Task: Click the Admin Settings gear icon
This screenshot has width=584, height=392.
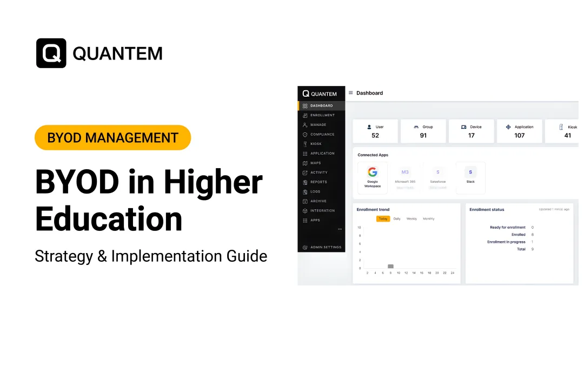Action: 305,248
